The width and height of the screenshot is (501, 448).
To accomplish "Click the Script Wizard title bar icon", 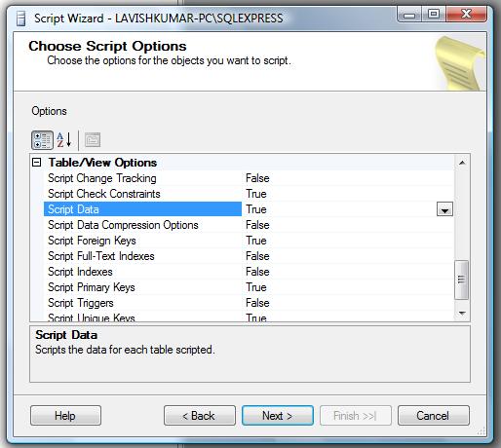I will pyautogui.click(x=20, y=19).
